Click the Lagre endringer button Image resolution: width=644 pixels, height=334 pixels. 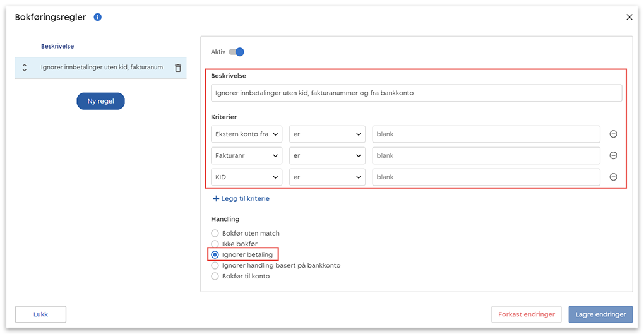coord(599,314)
